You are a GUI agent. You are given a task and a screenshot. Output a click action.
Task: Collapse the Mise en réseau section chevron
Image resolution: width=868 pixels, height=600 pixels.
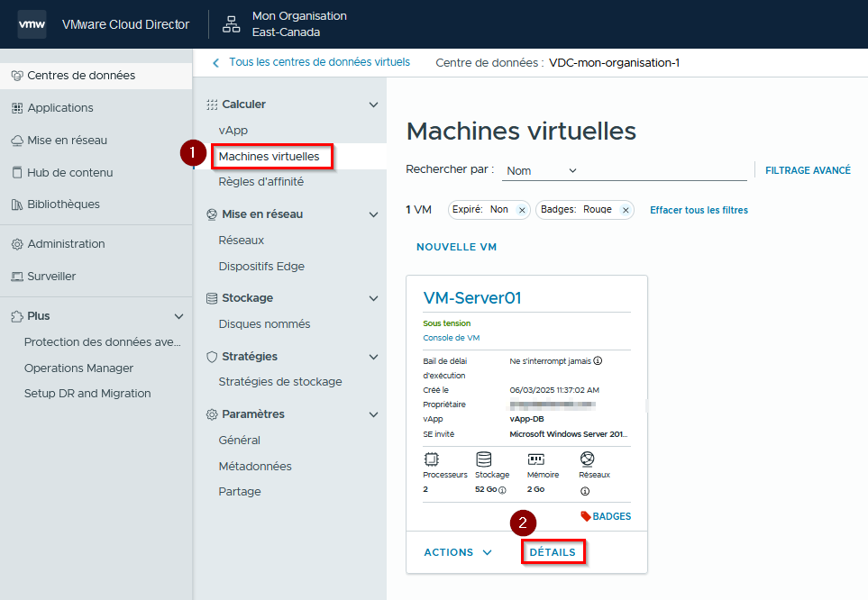coord(374,214)
